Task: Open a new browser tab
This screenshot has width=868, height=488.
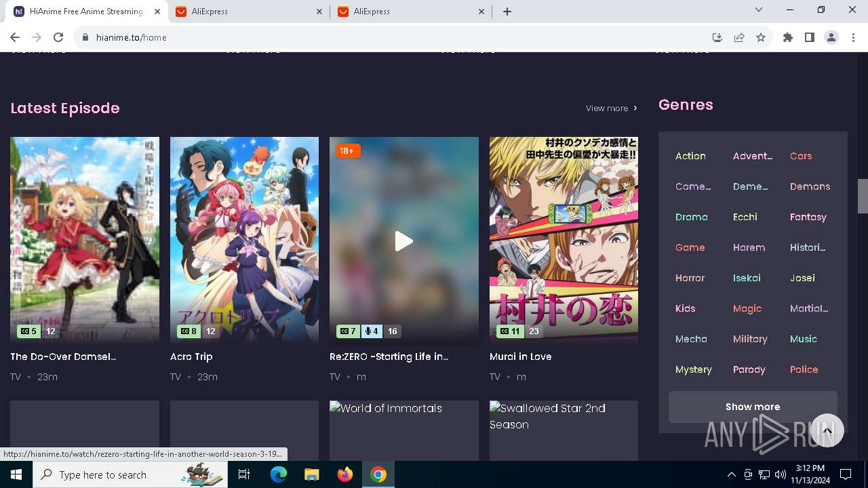Action: coord(507,12)
